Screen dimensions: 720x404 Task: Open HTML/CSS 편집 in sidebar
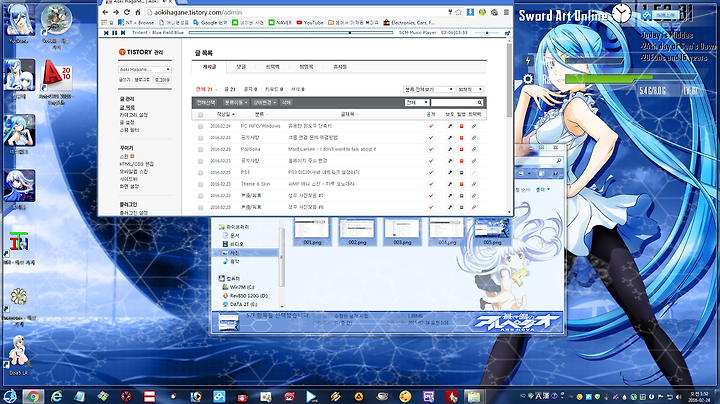pyautogui.click(x=137, y=164)
